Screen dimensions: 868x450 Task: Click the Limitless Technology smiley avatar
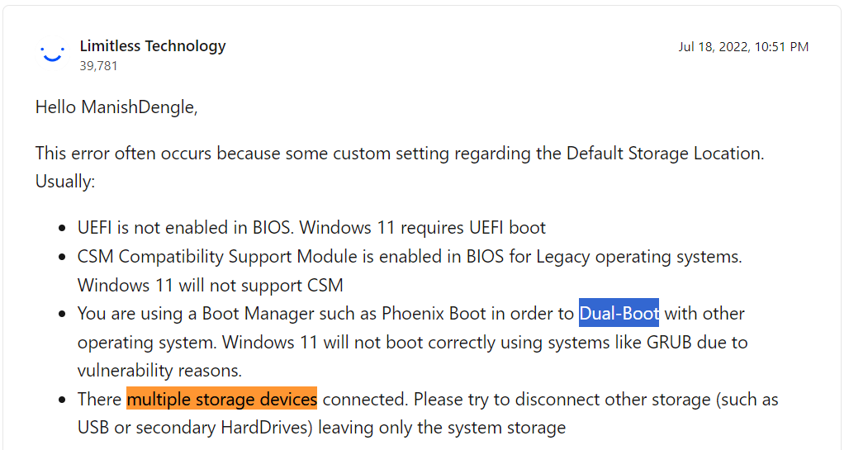coord(52,54)
